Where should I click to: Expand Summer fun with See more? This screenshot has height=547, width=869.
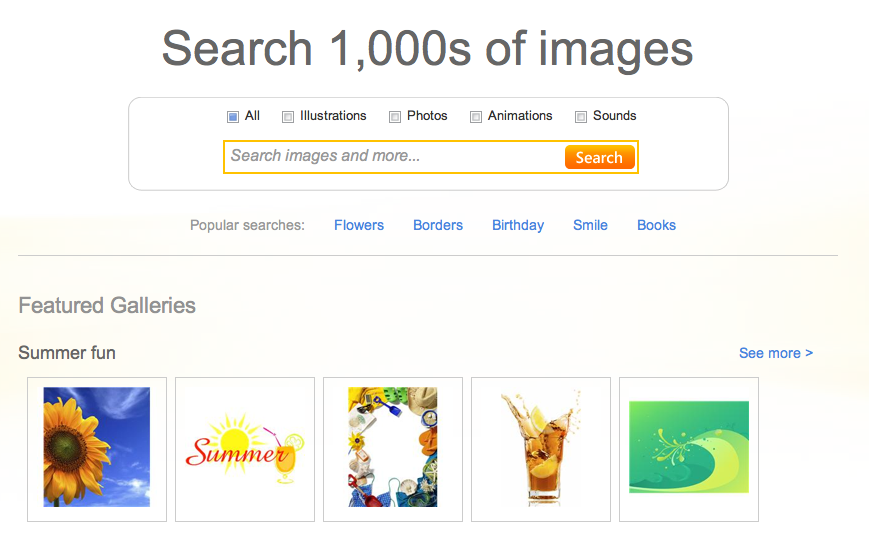775,353
